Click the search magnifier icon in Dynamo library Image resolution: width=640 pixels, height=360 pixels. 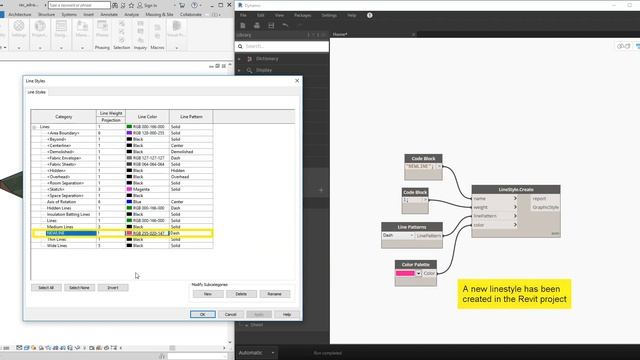click(x=240, y=46)
